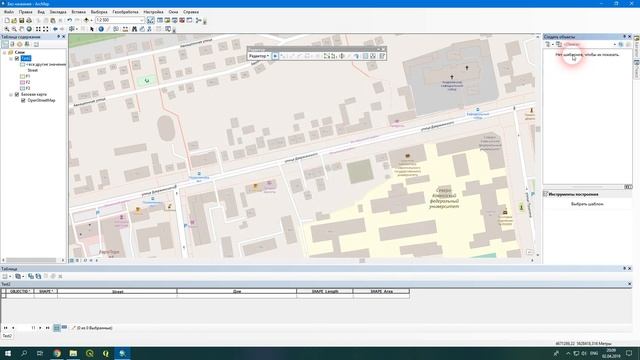
Task: Open the Catalog window icon
Action: coord(167,20)
